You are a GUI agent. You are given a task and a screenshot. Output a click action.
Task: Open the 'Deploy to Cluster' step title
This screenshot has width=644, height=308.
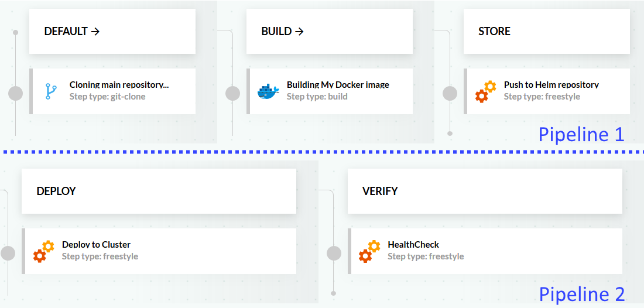point(96,245)
